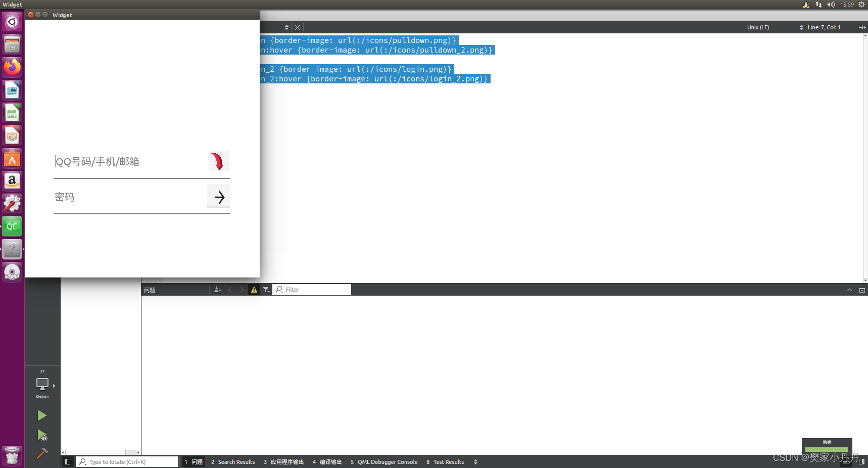868x468 pixels.
Task: Clear issues using the broom icon
Action: [217, 289]
